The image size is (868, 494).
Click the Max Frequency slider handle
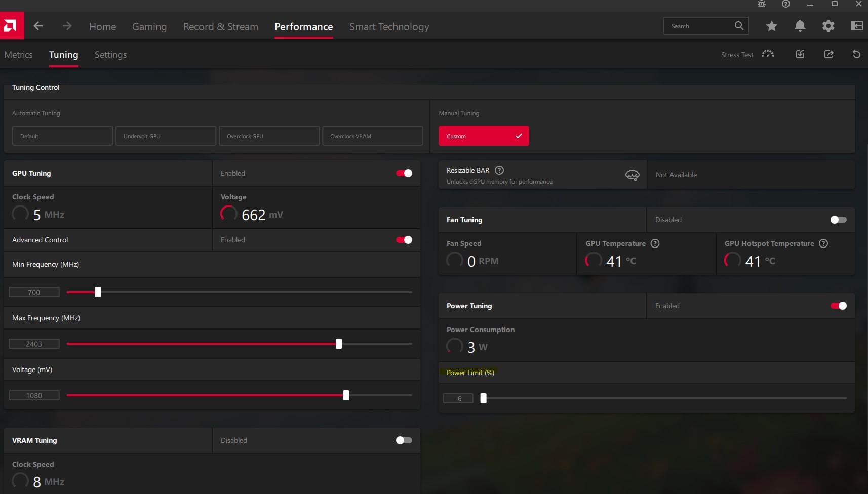(339, 344)
